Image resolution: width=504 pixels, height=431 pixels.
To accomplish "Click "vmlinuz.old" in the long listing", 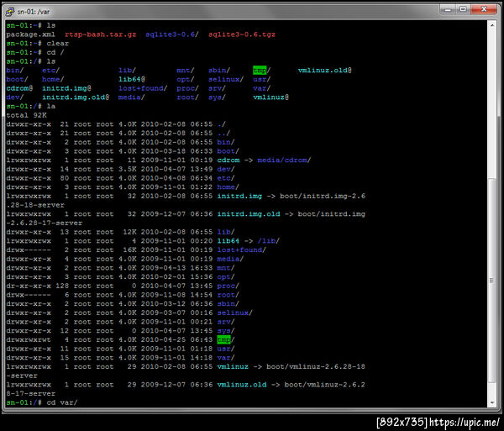I will [x=242, y=385].
